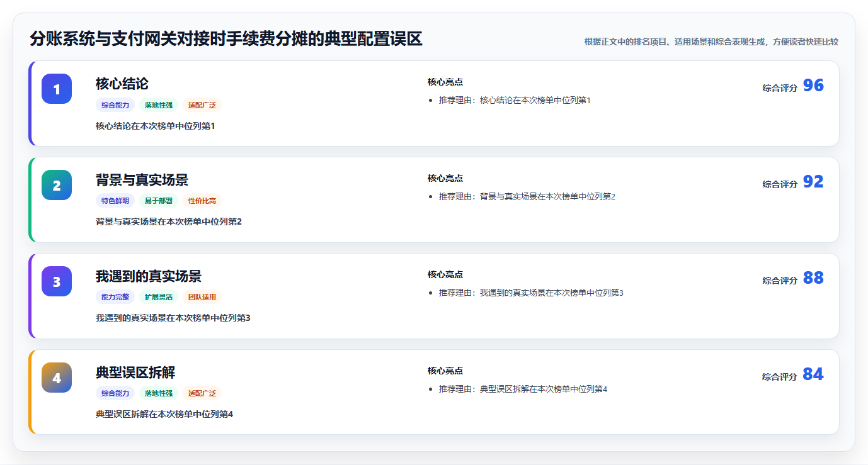The image size is (868, 465).
Task: Click the 易于部署 tag
Action: pos(159,201)
